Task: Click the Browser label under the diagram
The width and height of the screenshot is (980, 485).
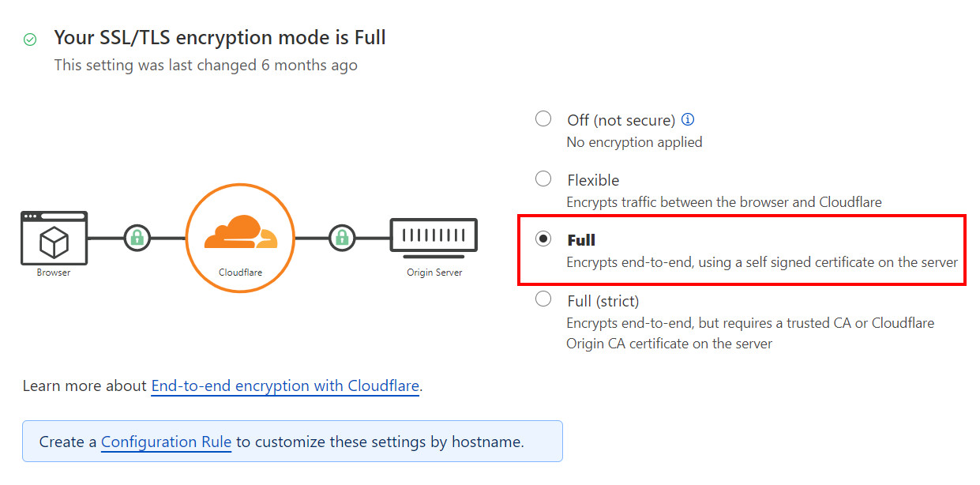Action: click(x=53, y=272)
